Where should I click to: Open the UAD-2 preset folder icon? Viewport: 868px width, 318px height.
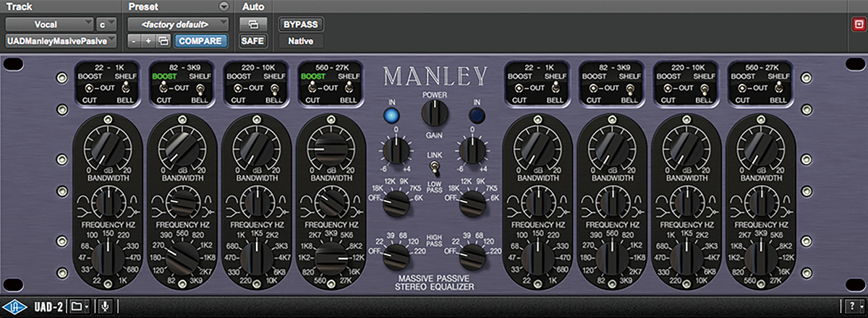[75, 307]
